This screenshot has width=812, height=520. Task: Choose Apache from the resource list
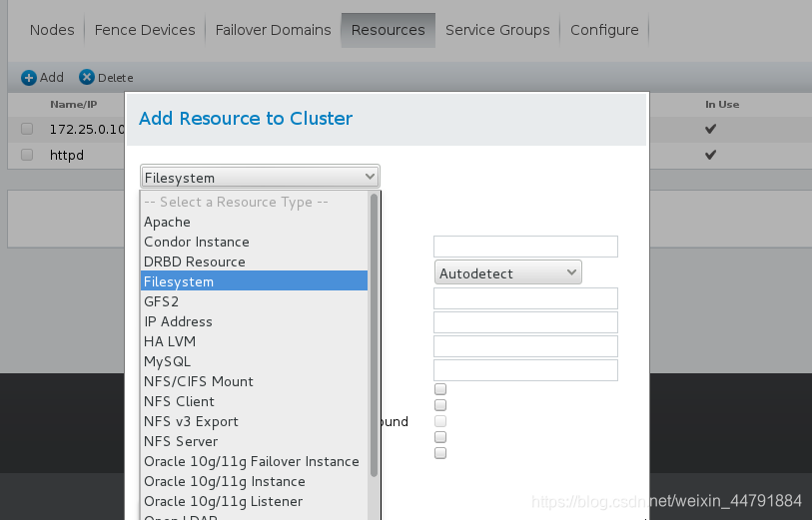pyautogui.click(x=254, y=222)
